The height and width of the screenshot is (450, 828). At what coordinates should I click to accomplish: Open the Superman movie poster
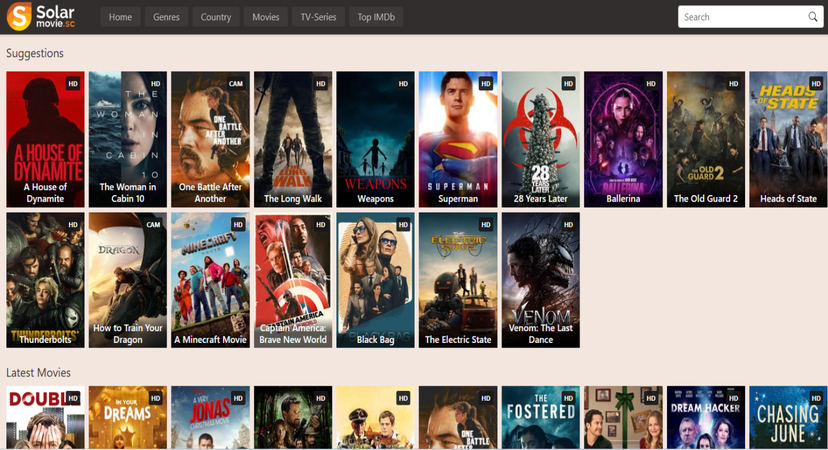tap(458, 139)
